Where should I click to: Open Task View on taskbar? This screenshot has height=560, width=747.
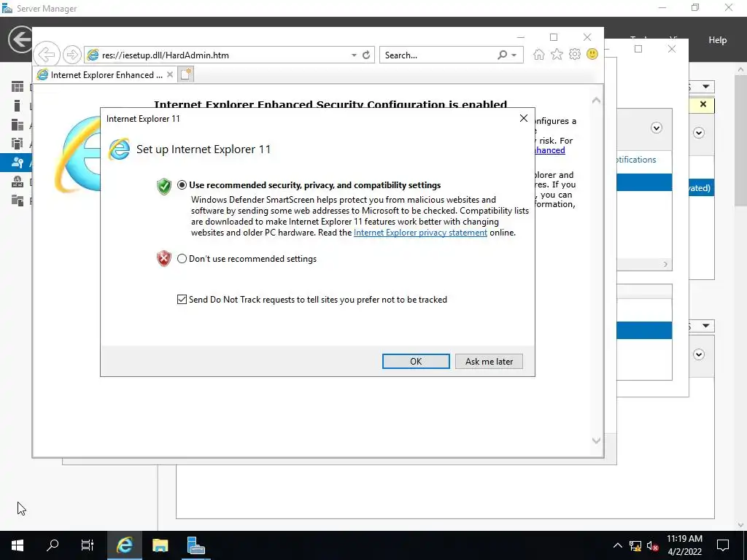point(88,545)
